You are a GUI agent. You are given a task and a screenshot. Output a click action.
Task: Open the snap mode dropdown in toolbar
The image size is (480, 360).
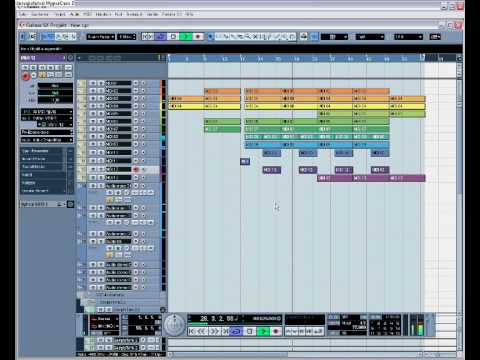coord(334,37)
